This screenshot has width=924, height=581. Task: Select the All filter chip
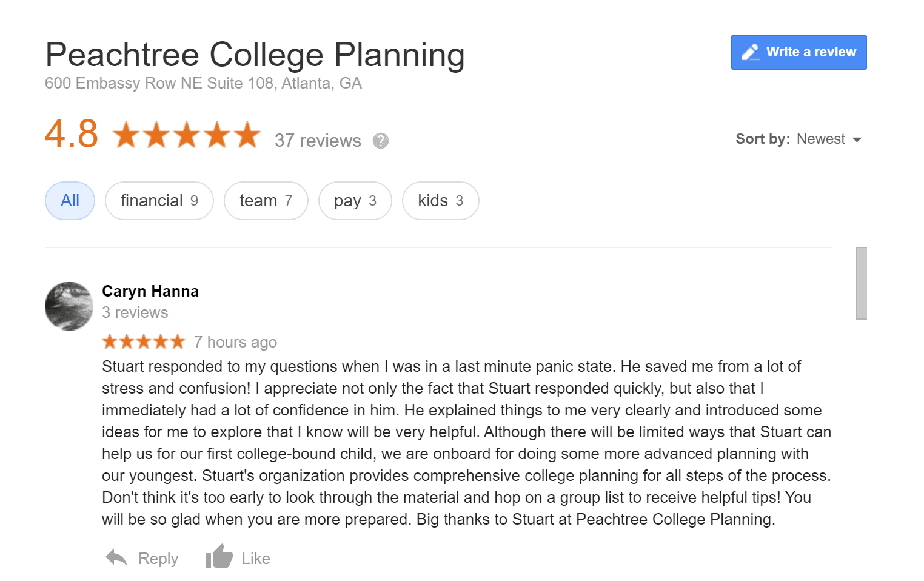70,201
